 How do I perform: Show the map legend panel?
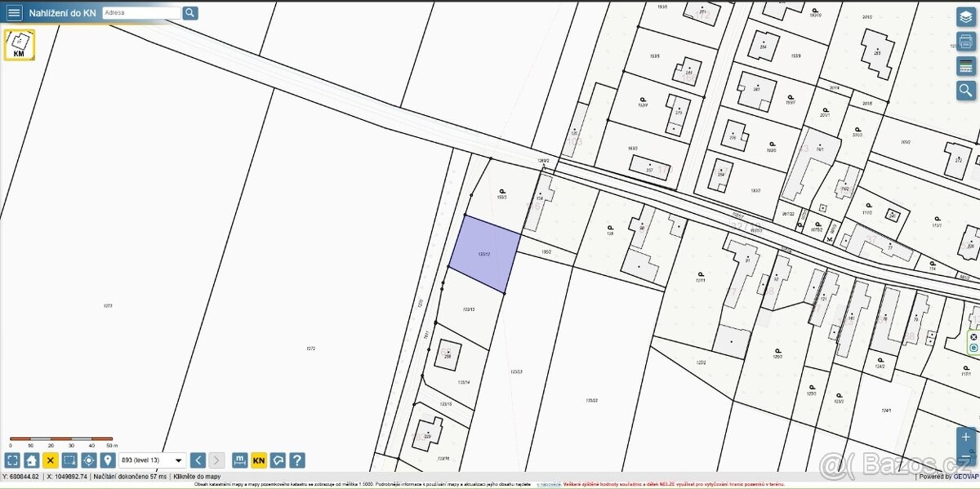(966, 66)
